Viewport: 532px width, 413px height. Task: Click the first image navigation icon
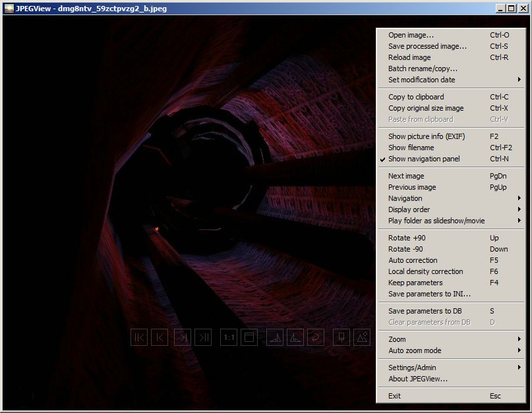(139, 337)
